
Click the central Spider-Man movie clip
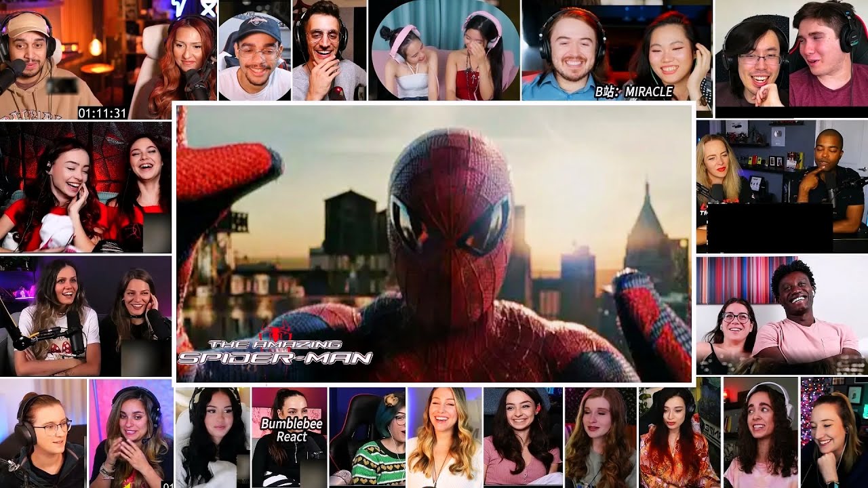[434, 244]
